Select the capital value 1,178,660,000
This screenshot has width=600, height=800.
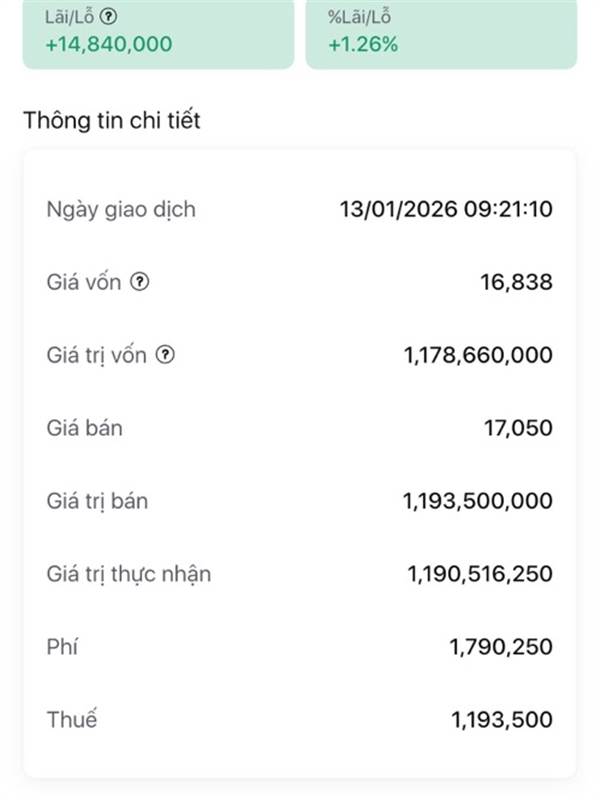tap(476, 355)
